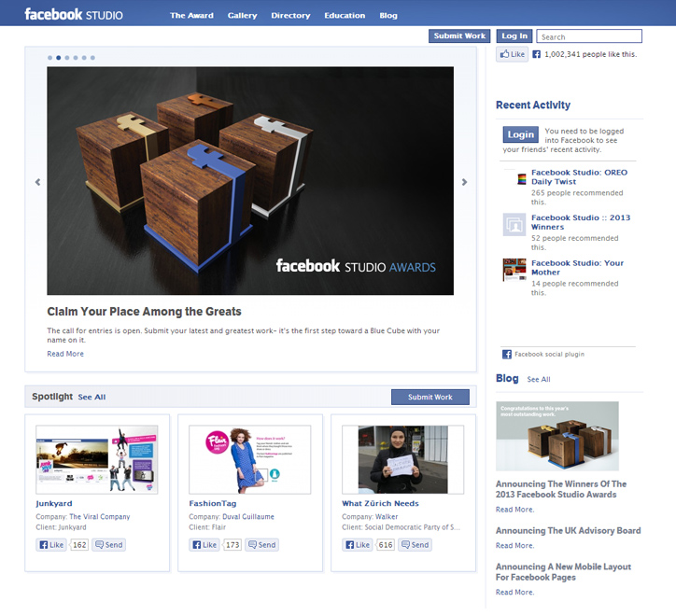The width and height of the screenshot is (676, 616).
Task: Click the Facebook social plugin icon
Action: coord(507,355)
